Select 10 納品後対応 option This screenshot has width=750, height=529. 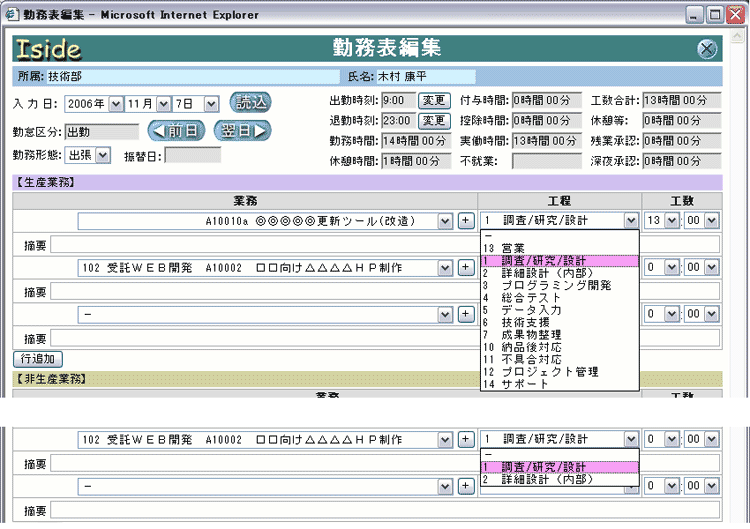560,347
